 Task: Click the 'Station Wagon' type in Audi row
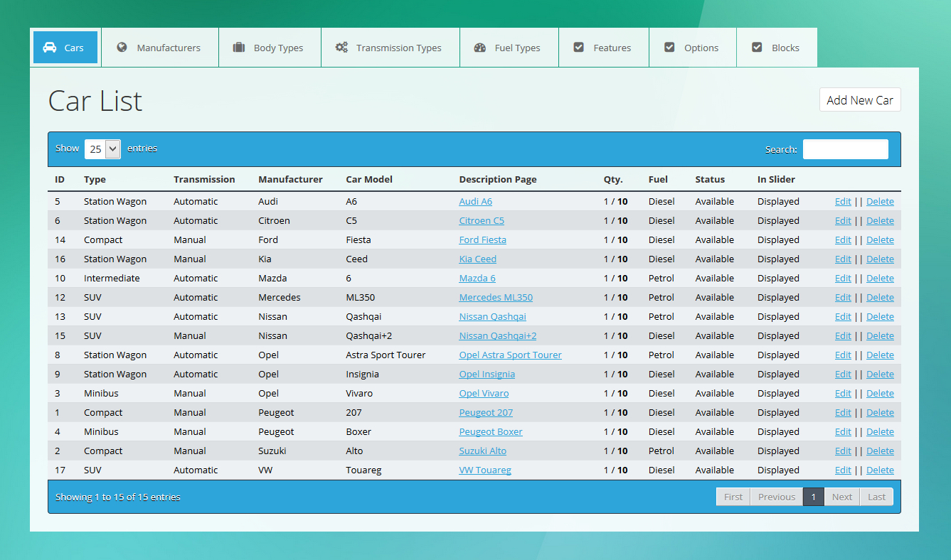(x=115, y=201)
